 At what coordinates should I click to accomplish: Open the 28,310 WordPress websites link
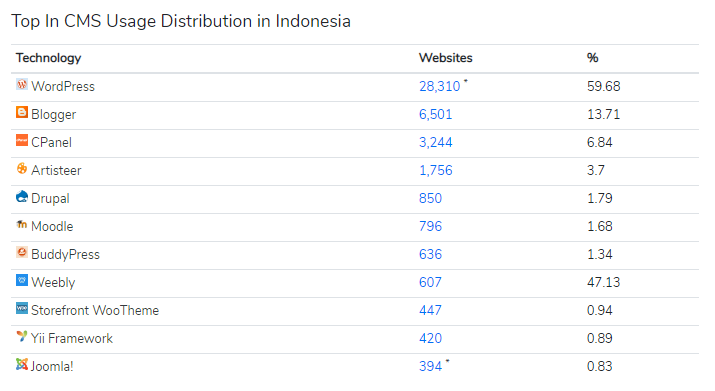(x=440, y=86)
